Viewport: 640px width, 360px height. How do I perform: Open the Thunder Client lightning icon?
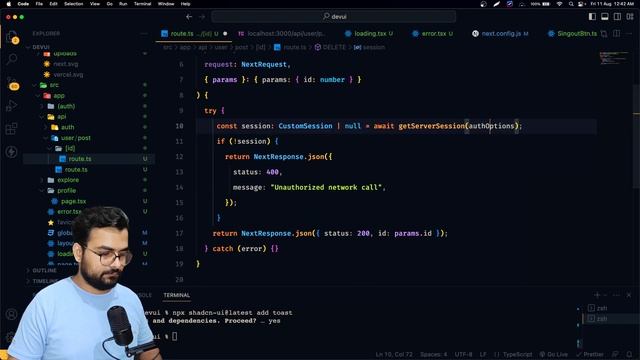[12, 151]
